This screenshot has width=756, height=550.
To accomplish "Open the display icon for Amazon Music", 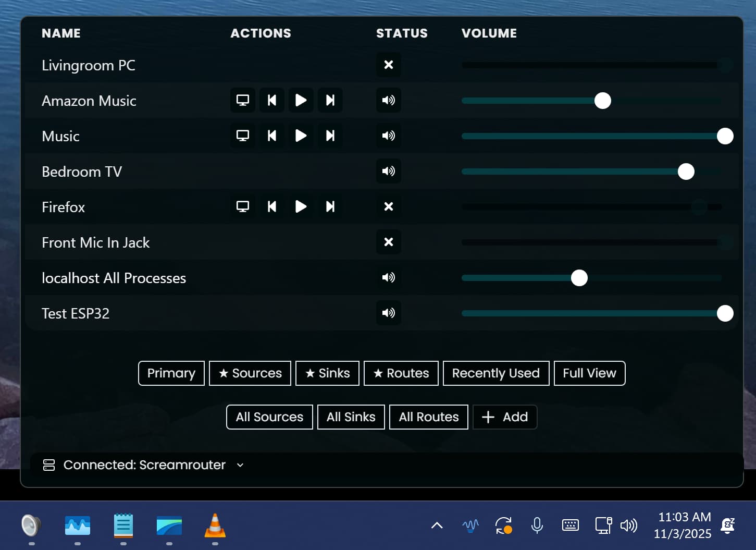I will (x=243, y=100).
